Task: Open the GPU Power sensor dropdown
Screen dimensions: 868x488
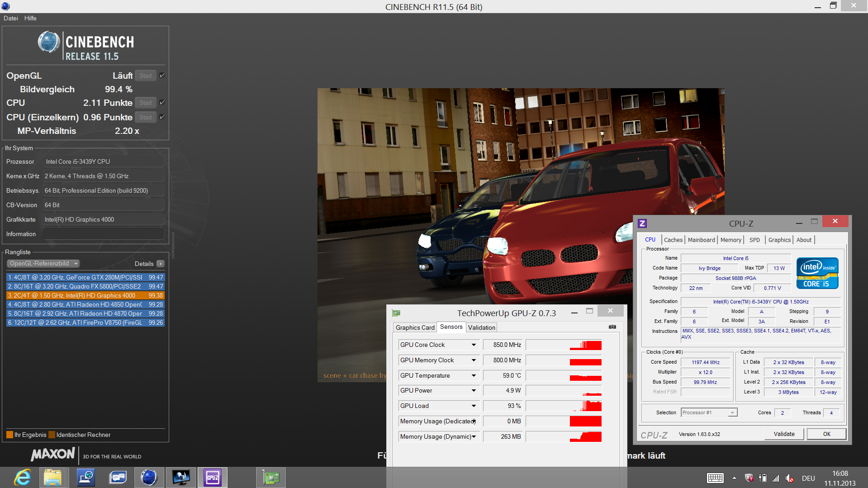Action: coord(474,391)
